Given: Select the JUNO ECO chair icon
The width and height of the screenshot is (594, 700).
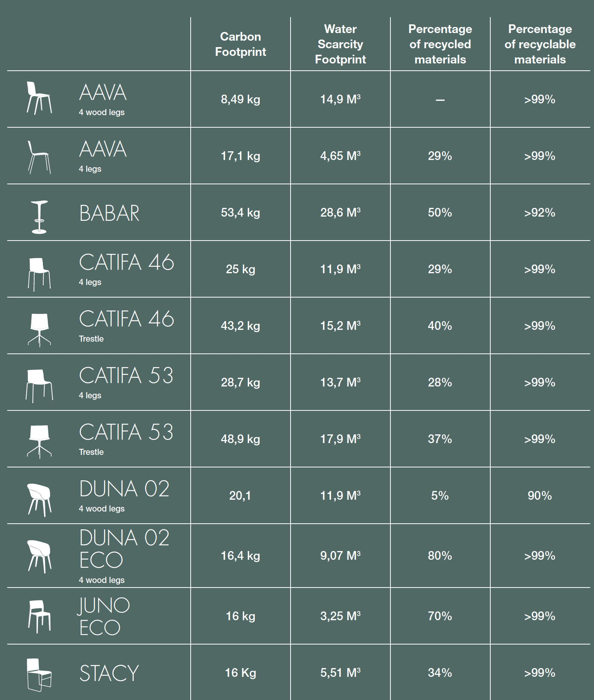Looking at the screenshot, I should click(39, 617).
